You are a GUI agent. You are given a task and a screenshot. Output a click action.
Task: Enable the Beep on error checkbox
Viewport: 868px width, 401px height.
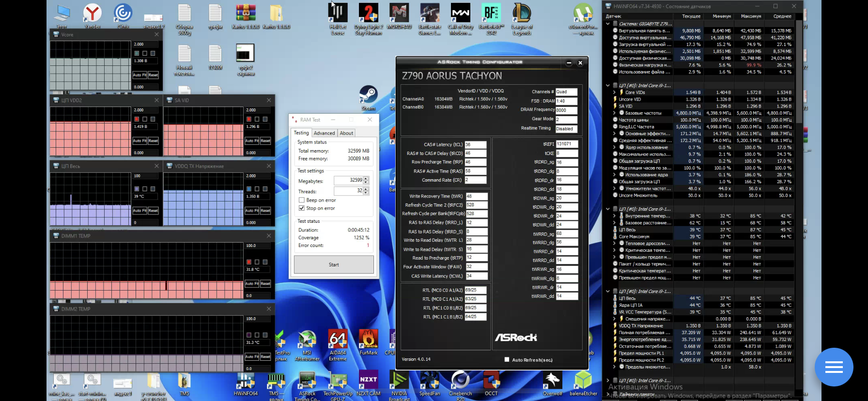302,200
